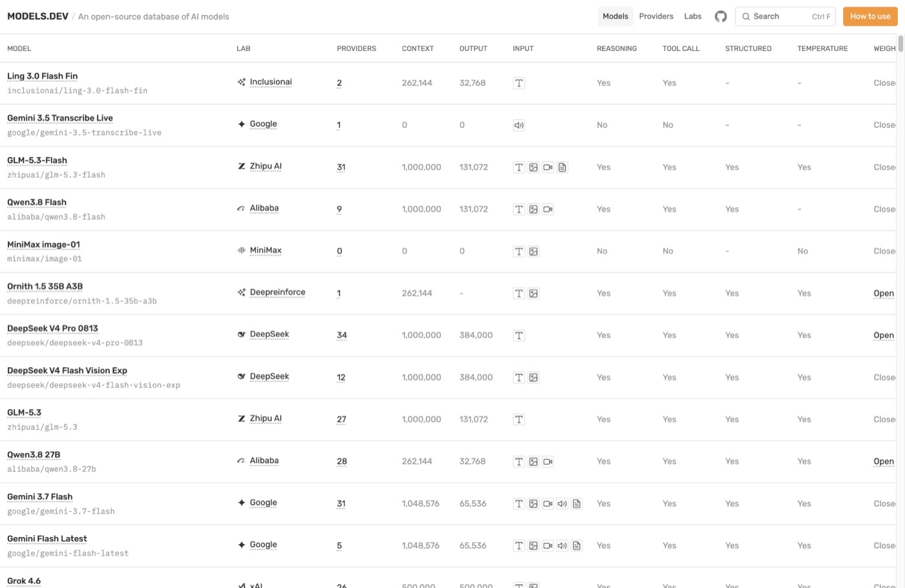Sort by the MODEL column header

(19, 48)
